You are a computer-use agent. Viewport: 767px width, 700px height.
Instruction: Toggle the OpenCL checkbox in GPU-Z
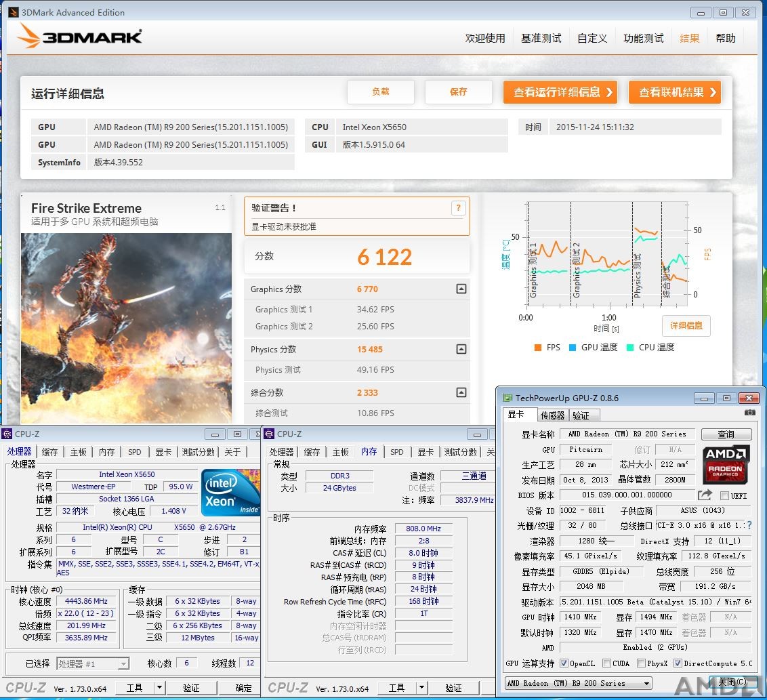tap(564, 663)
